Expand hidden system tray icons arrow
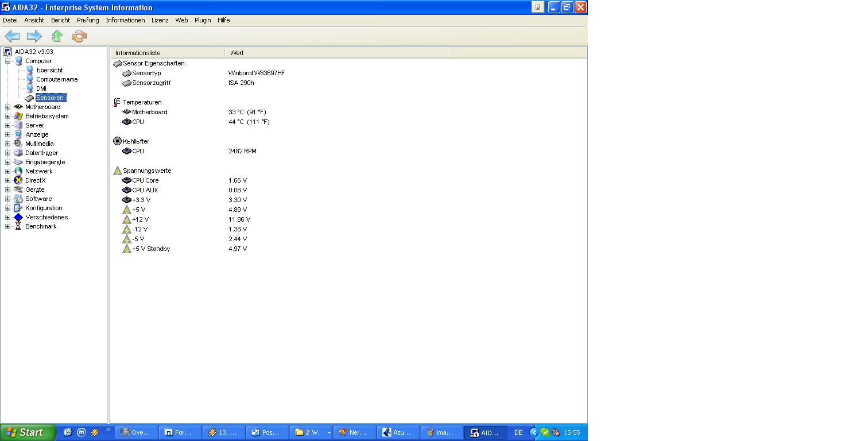This screenshot has height=441, width=868. (x=534, y=432)
